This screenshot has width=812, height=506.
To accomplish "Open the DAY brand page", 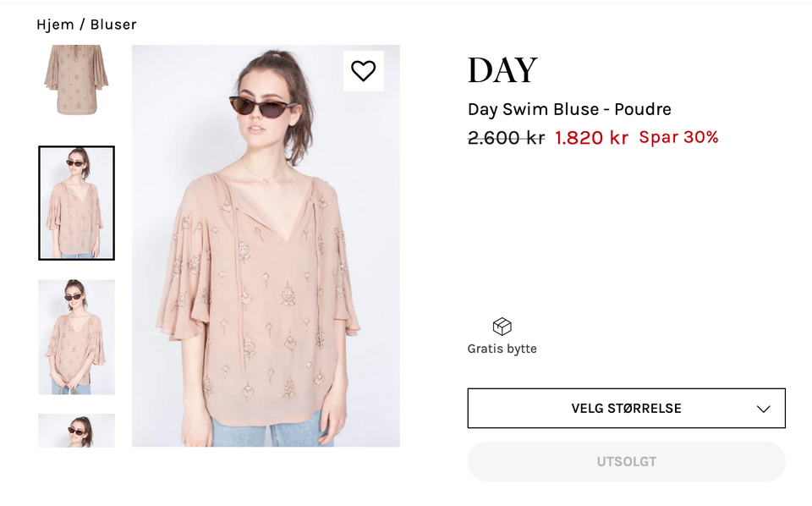I will click(x=502, y=71).
